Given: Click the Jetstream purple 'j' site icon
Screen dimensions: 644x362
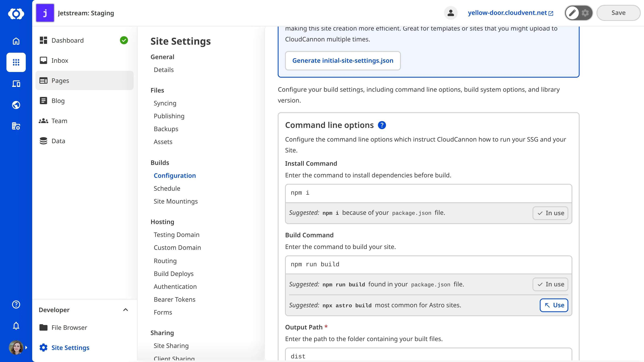Looking at the screenshot, I should pos(45,13).
